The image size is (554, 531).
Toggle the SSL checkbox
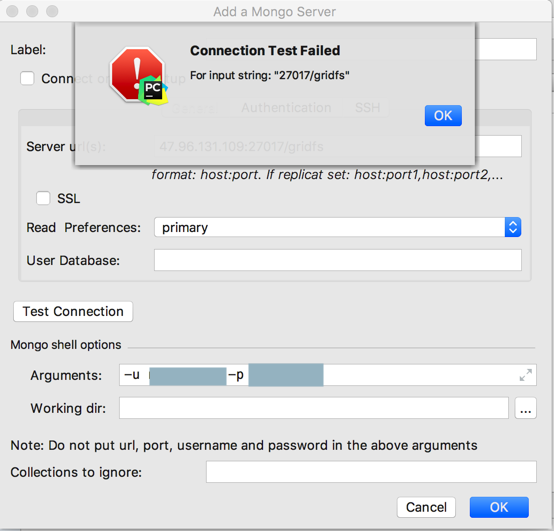tap(43, 198)
